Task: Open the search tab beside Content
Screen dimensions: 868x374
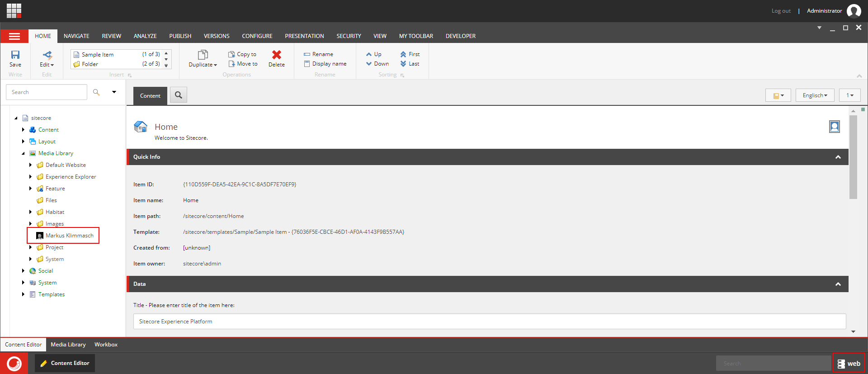Action: coord(179,95)
